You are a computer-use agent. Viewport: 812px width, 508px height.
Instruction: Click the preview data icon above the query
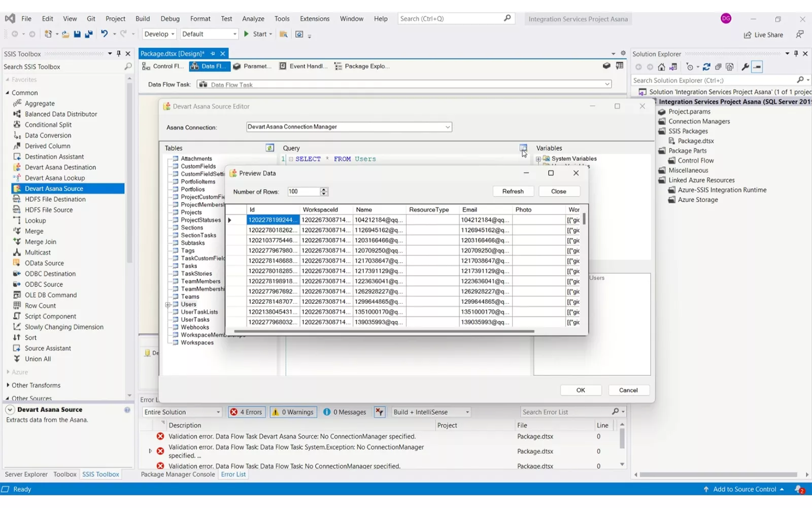[523, 148]
